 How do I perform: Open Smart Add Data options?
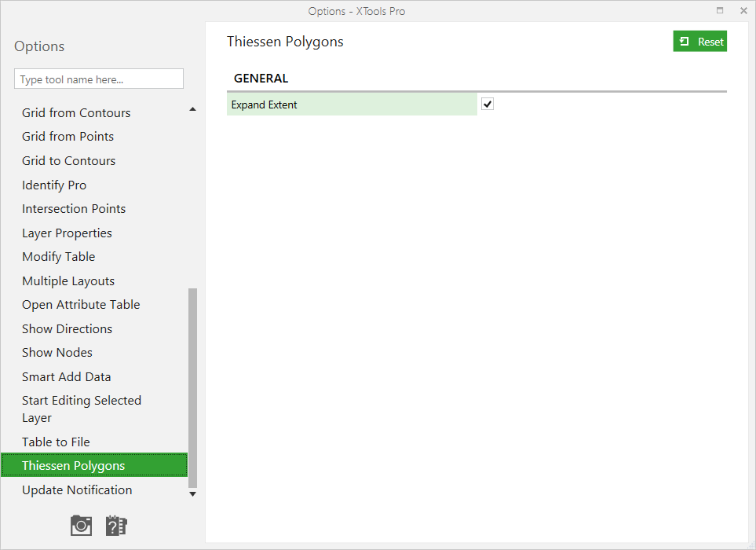point(67,377)
